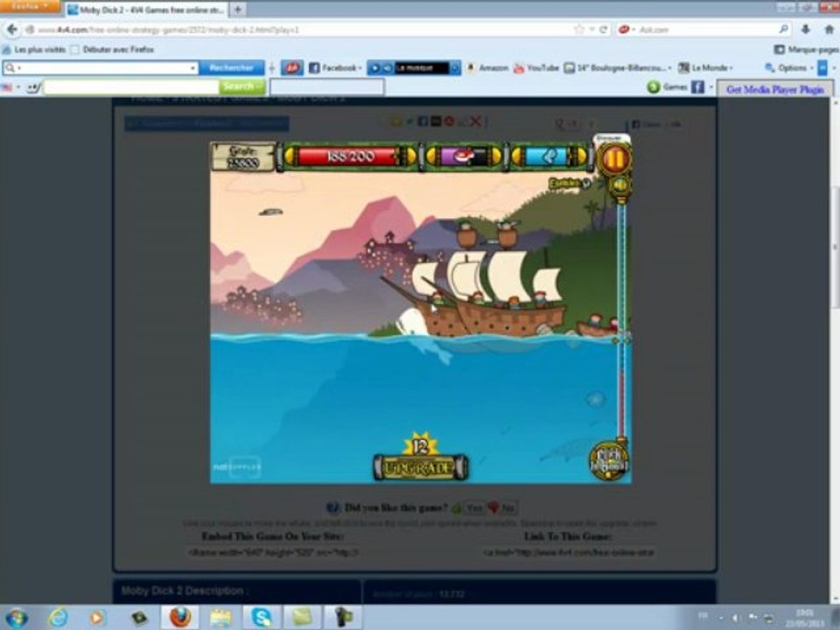Click the round green sound button under pause
This screenshot has height=630, width=840.
619,185
